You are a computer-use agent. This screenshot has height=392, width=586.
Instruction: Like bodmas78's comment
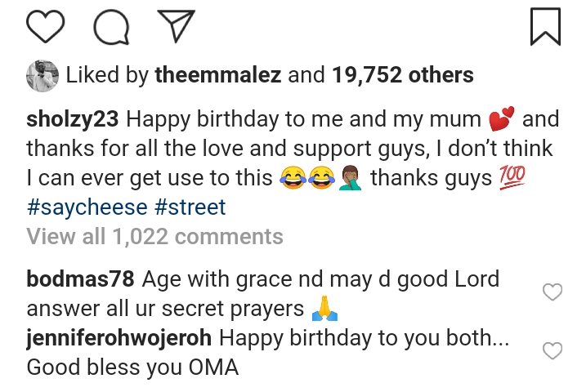click(553, 292)
